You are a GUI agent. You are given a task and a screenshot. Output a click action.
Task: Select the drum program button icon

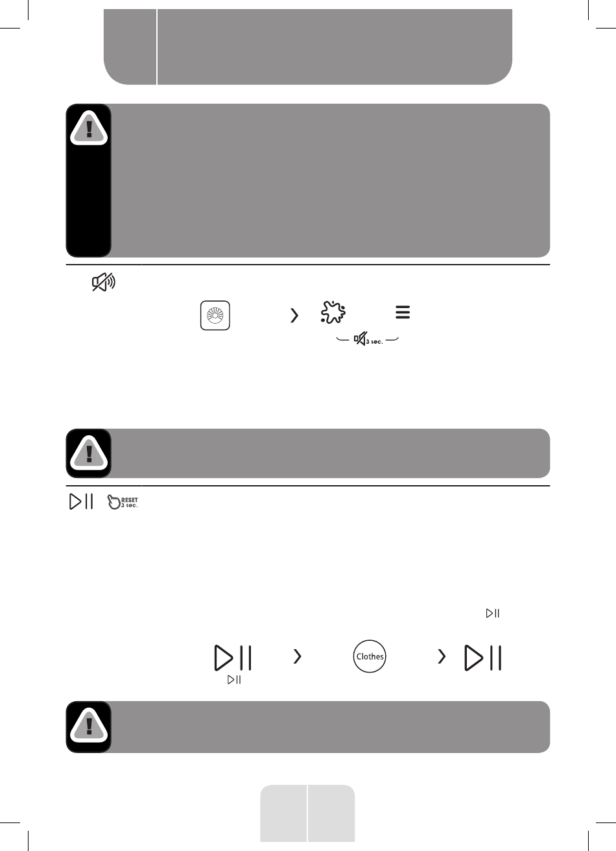pos(215,316)
